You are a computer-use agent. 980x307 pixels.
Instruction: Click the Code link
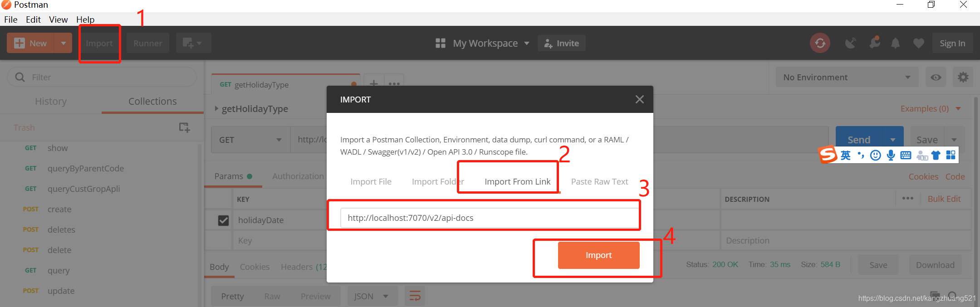pyautogui.click(x=955, y=176)
